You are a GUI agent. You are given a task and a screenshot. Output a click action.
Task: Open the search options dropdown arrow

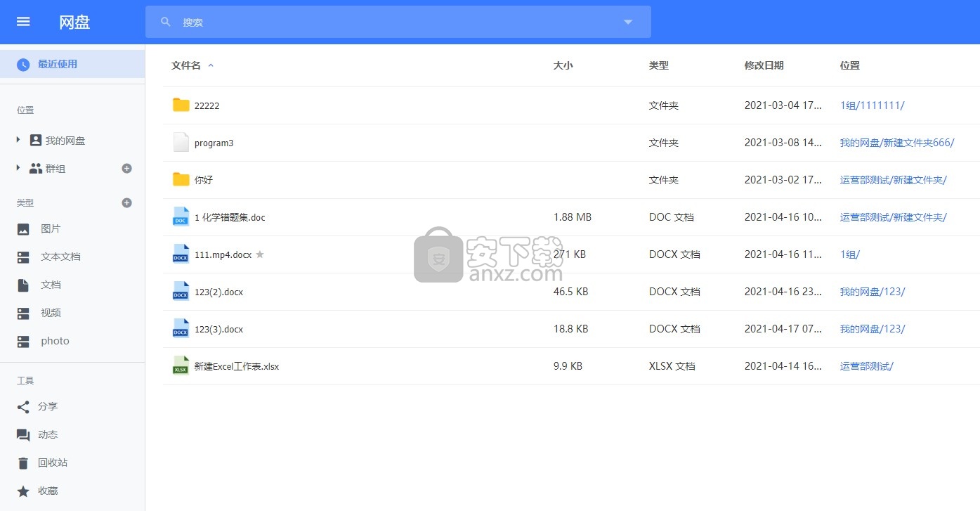point(628,22)
